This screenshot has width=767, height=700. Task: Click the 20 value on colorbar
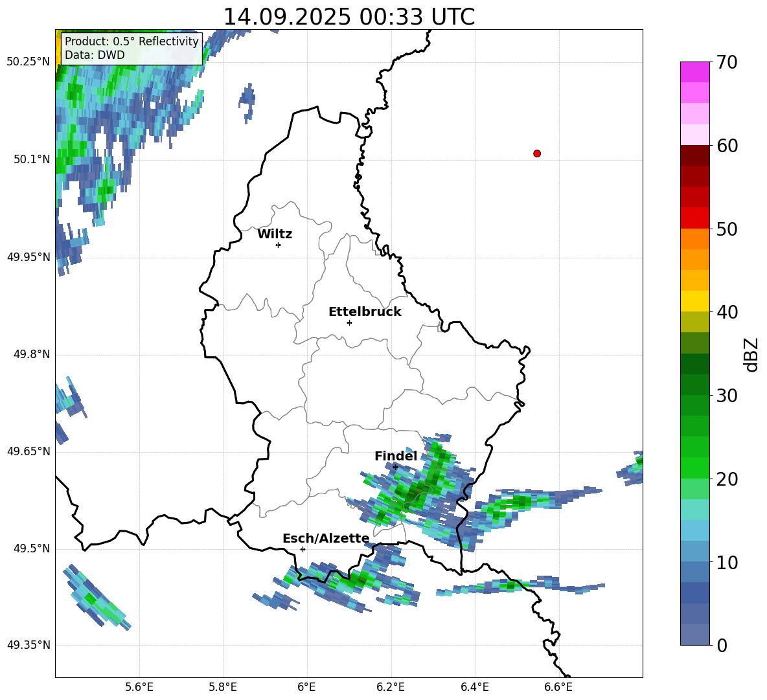(726, 479)
